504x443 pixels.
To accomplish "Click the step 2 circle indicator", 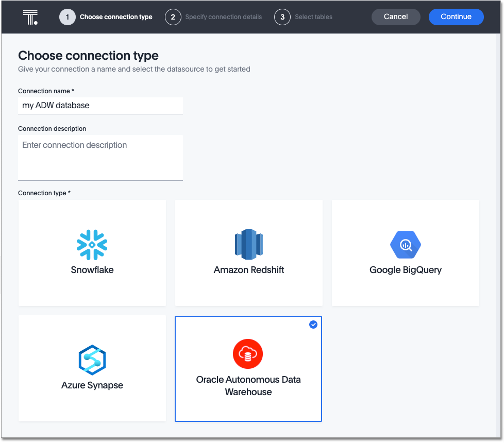I will [173, 17].
